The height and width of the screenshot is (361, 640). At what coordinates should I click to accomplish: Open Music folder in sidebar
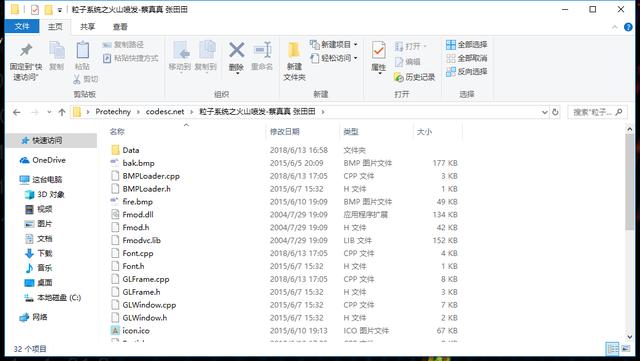tap(39, 268)
